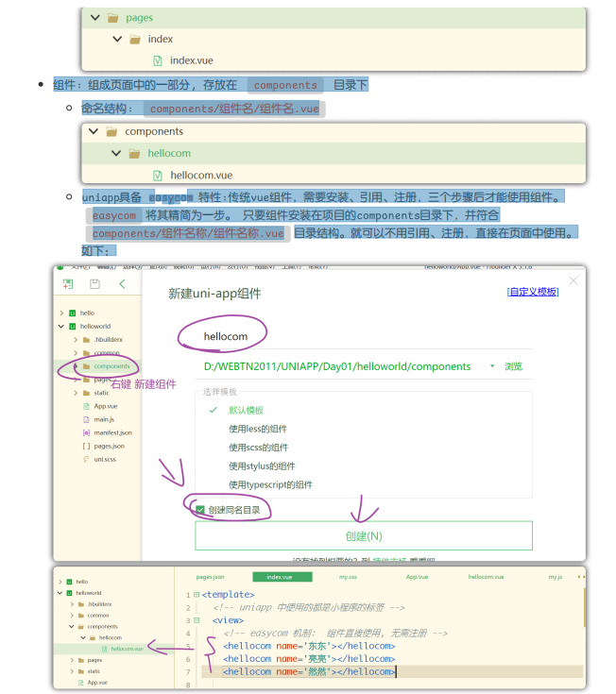Screen dimensions: 616x694
Task: Select the 使用stylus的组件 template
Action: tap(262, 466)
